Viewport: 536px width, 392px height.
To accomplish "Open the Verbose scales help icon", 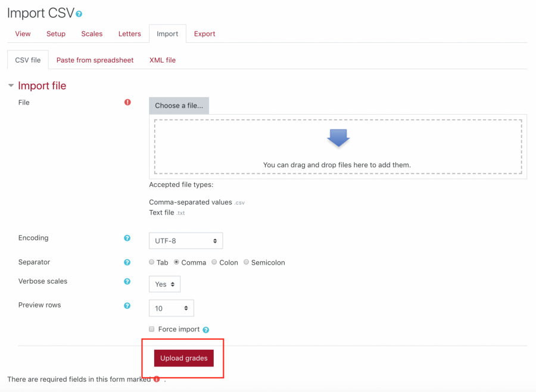I will click(127, 281).
